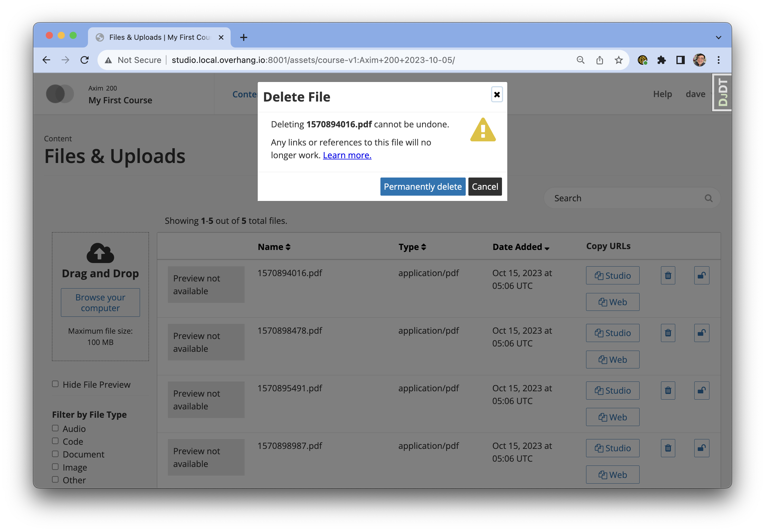765x532 pixels.
Task: Enable the Hide File Preview checkbox
Action: click(55, 384)
